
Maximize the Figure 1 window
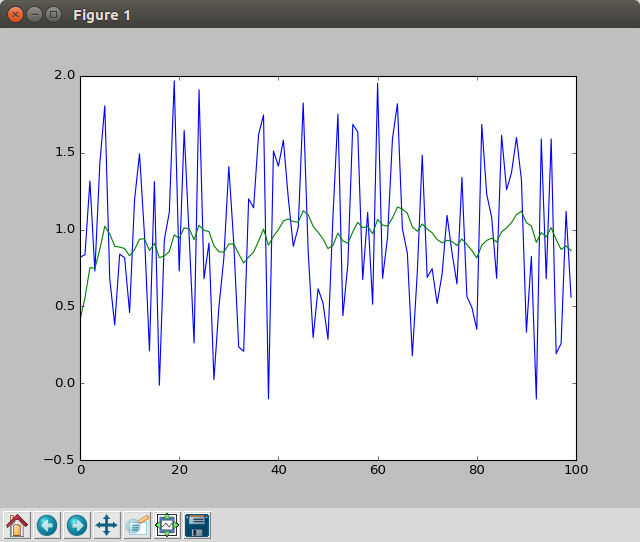(53, 15)
